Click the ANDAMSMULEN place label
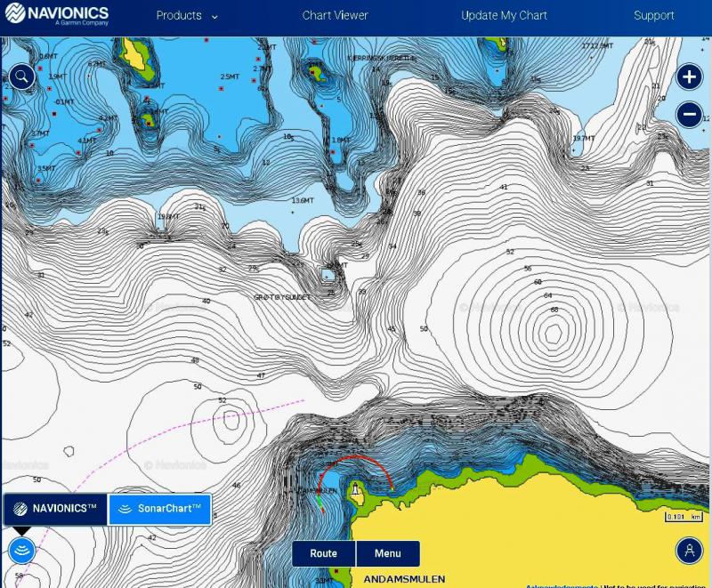Screen dimensions: 712x588 [x=404, y=579]
